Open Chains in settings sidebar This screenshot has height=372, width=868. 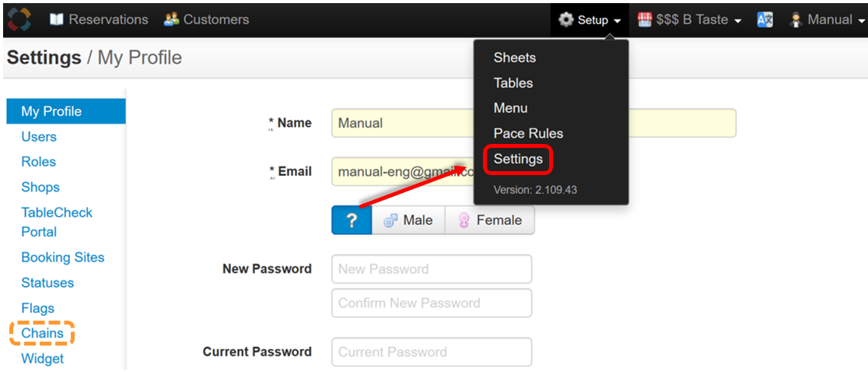point(42,333)
